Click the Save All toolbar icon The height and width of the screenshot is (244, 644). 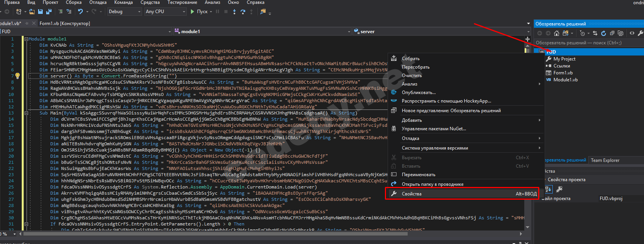[x=49, y=12]
